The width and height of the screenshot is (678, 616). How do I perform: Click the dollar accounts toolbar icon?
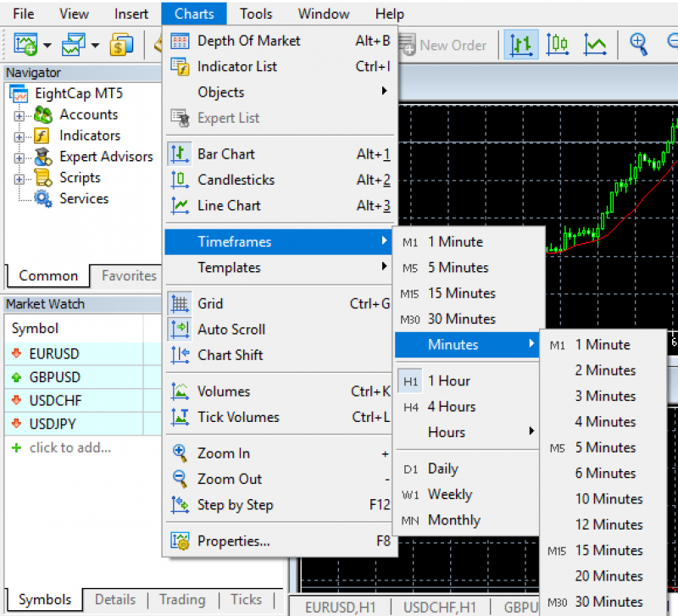(x=121, y=45)
